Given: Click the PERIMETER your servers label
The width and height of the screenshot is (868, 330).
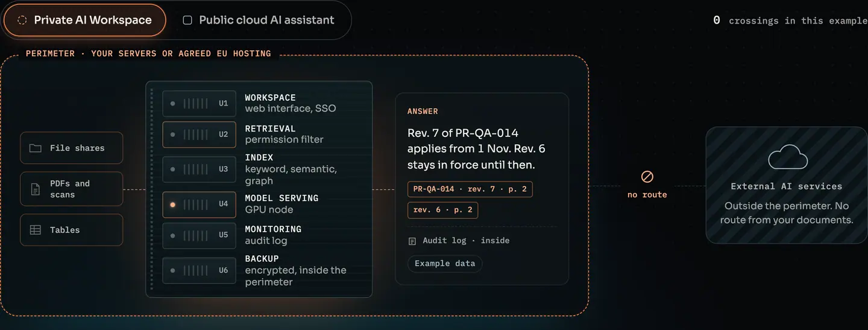Looking at the screenshot, I should click(148, 54).
